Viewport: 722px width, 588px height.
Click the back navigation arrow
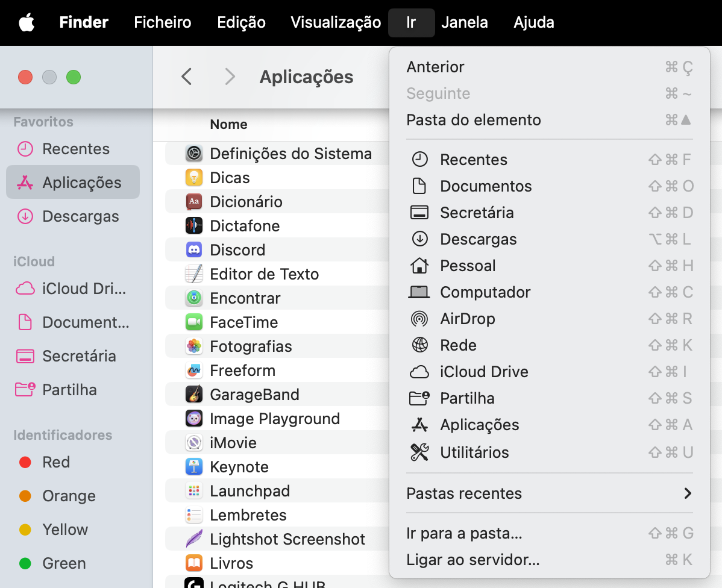pos(186,77)
